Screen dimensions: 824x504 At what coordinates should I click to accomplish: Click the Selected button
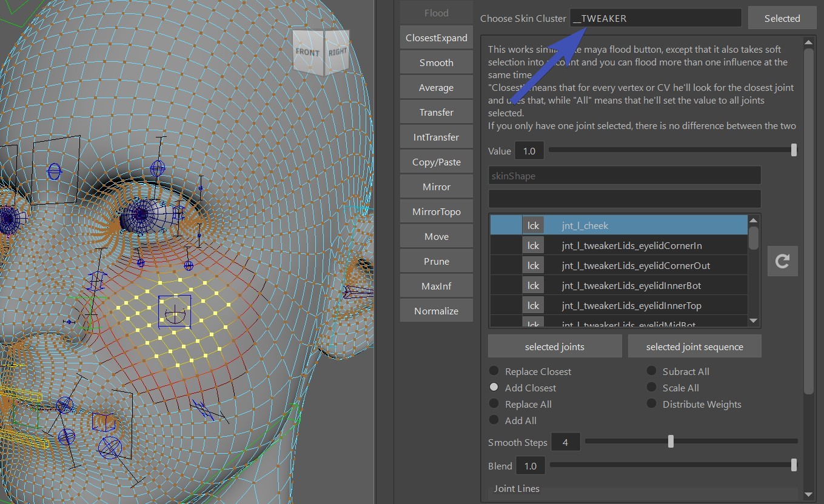pos(782,18)
